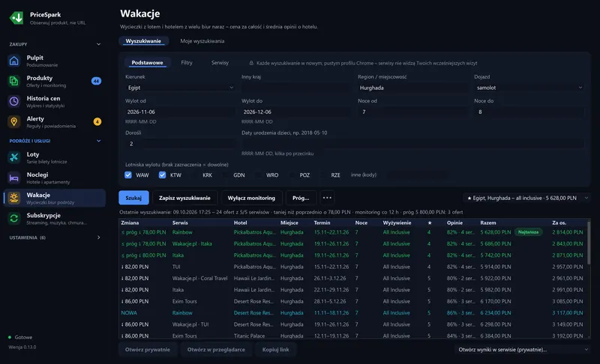
Task: Toggle the WAW airport checkbox
Action: [128, 175]
